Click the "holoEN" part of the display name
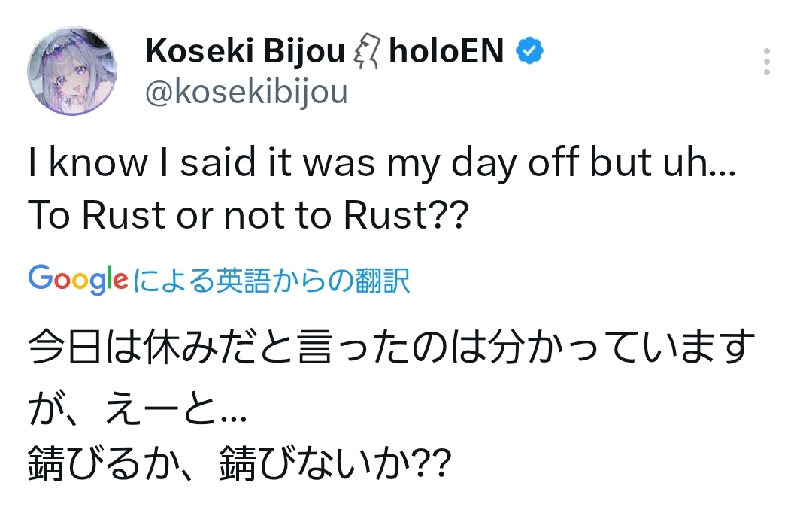Viewport: 812px width, 513px height. coord(447,51)
